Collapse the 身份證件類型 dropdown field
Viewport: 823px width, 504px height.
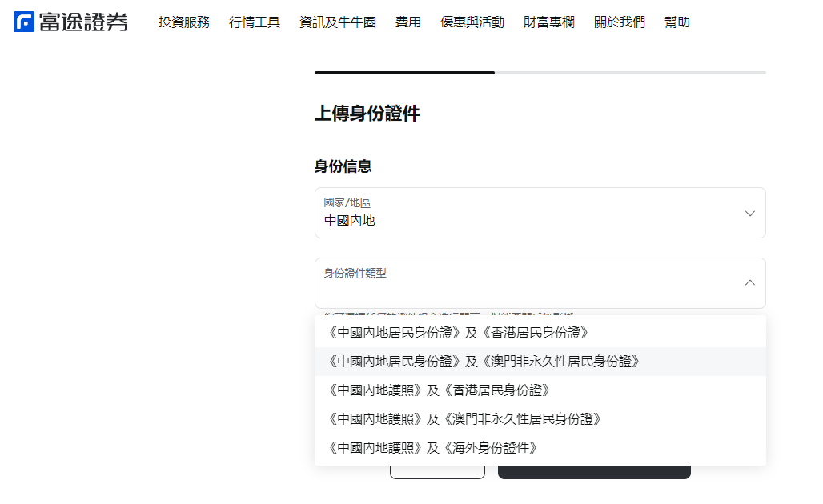click(x=540, y=283)
